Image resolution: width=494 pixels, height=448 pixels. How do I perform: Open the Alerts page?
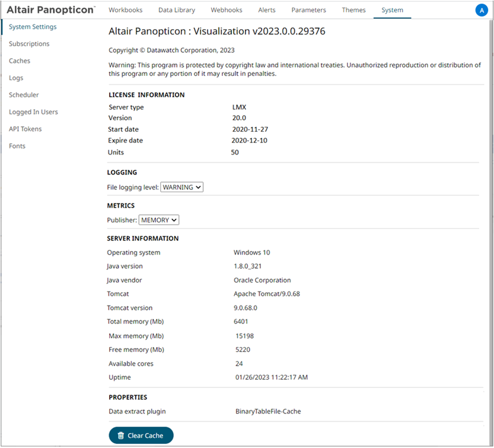(266, 9)
